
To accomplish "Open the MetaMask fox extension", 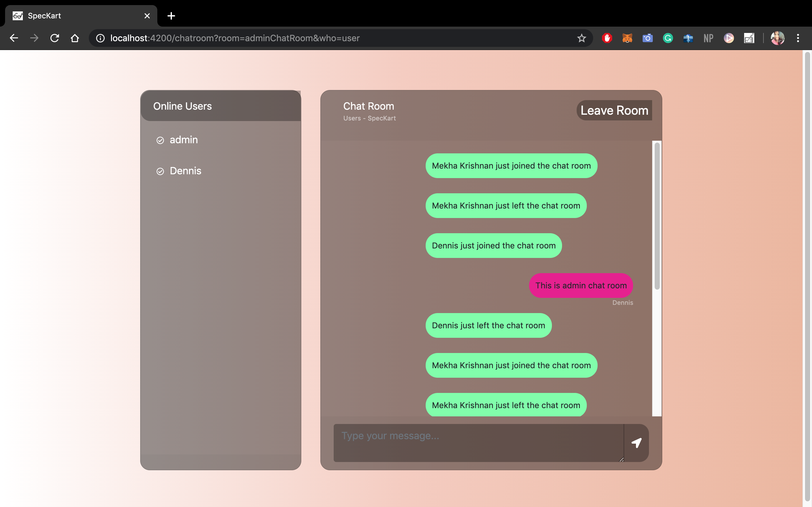I will click(627, 38).
